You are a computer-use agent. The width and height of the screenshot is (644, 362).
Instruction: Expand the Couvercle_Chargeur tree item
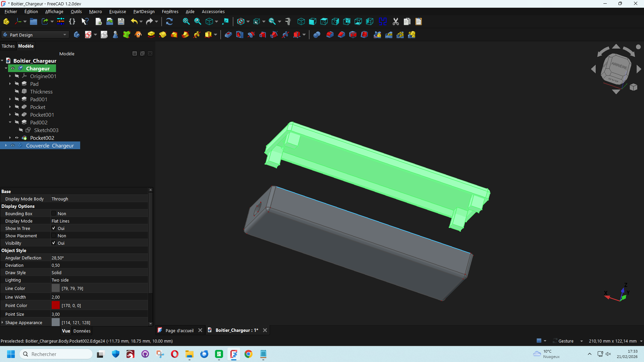pos(6,145)
